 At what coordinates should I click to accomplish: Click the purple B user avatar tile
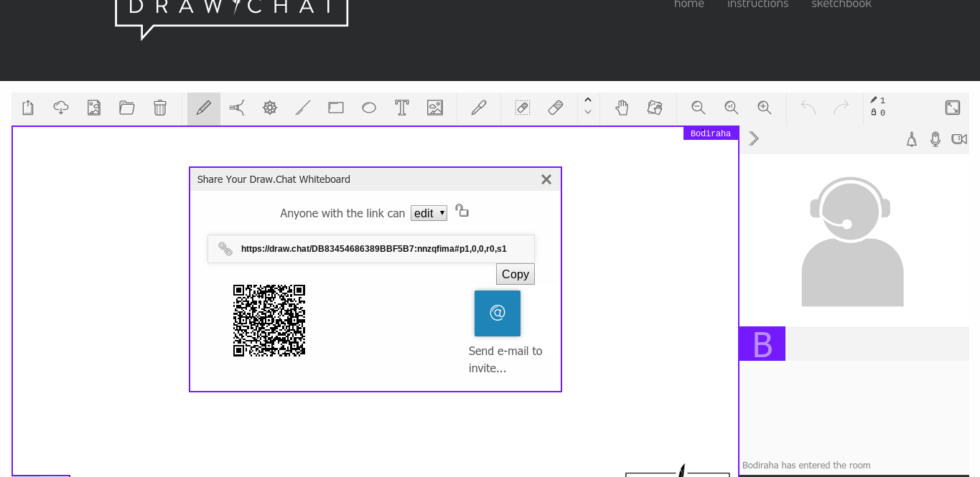[762, 344]
